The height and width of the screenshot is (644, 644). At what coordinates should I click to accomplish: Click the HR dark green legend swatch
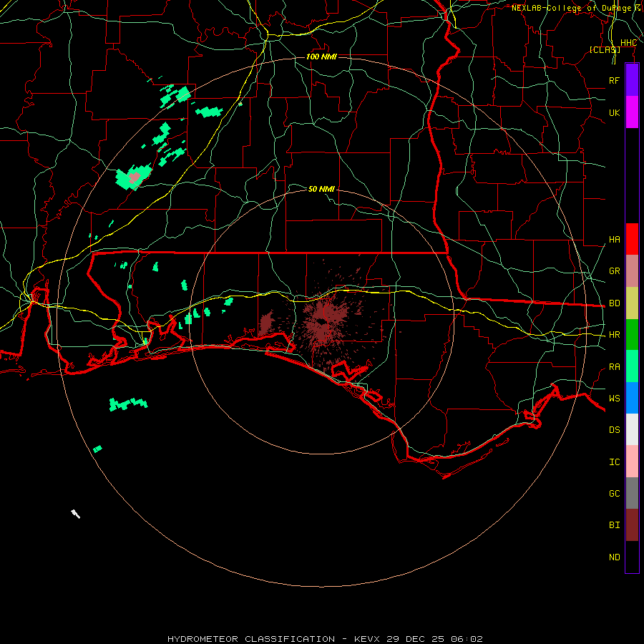(x=632, y=335)
